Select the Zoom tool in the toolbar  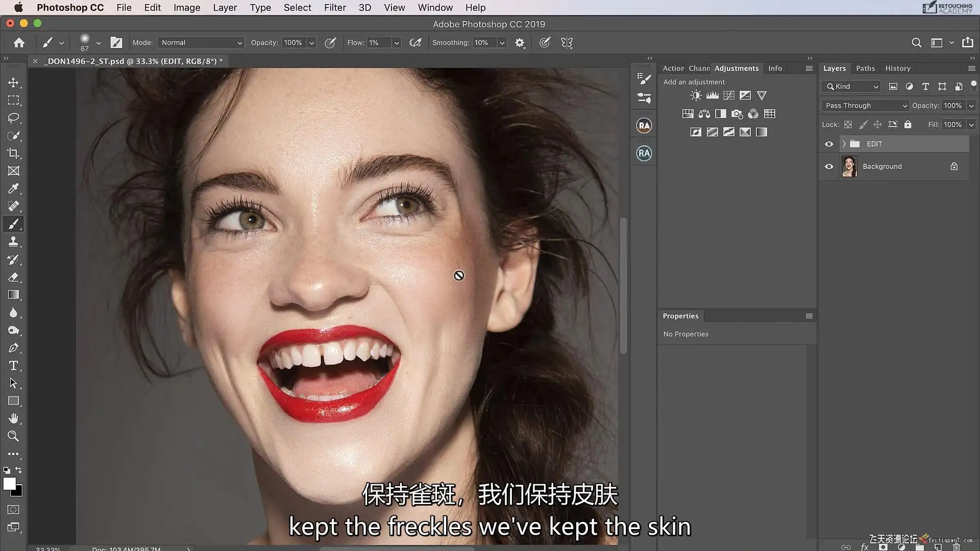(x=14, y=436)
